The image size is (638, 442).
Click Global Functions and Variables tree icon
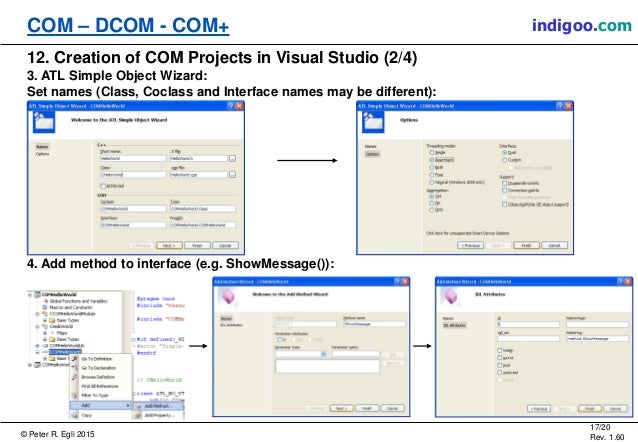(46, 301)
